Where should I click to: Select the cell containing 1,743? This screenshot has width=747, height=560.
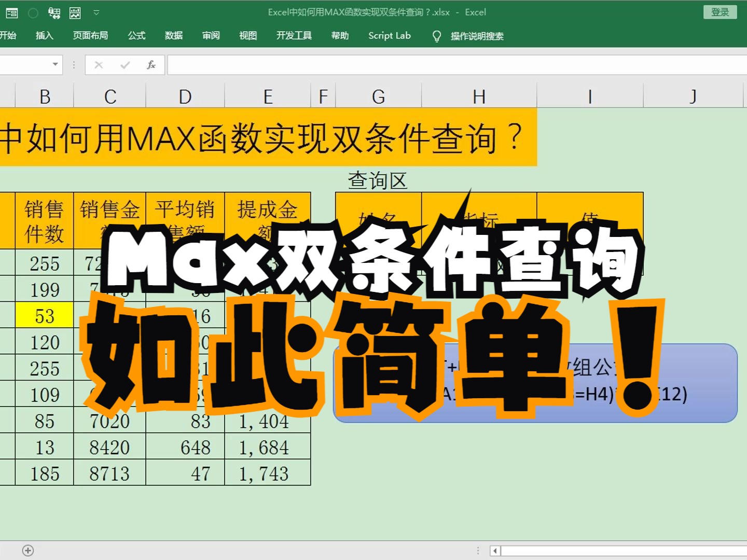click(268, 473)
